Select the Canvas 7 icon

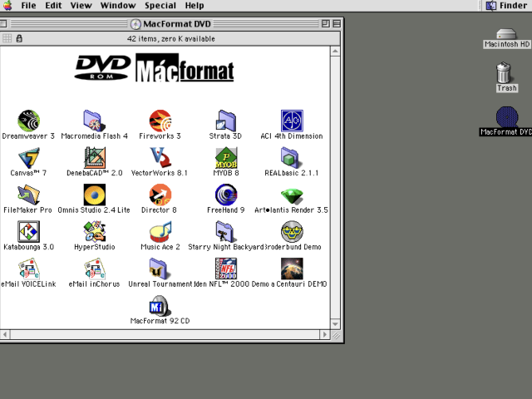(29, 157)
